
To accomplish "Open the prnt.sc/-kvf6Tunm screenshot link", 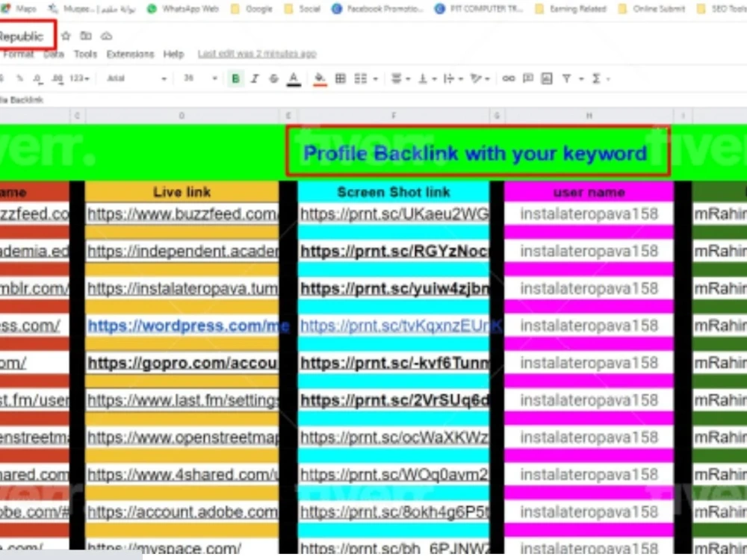I will coord(394,363).
